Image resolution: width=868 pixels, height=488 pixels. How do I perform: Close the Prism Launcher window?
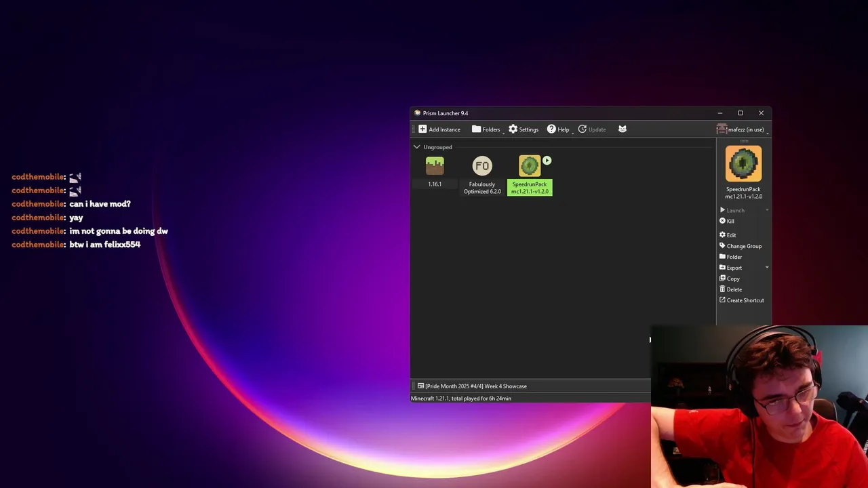761,113
